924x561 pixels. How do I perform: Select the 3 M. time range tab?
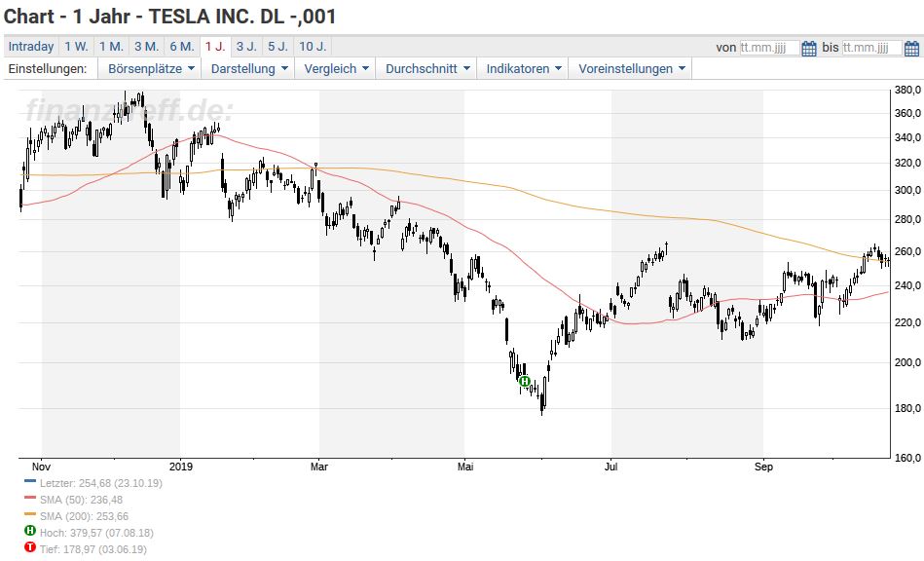(146, 47)
